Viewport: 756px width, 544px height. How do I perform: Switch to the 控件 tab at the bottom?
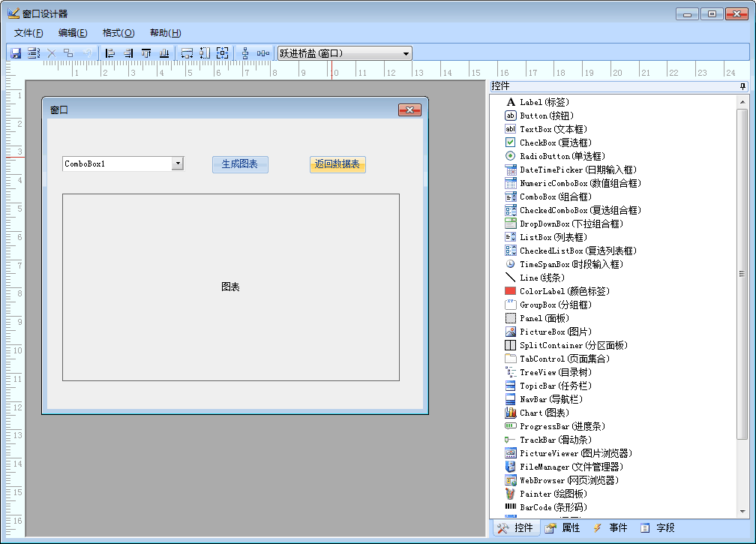515,528
